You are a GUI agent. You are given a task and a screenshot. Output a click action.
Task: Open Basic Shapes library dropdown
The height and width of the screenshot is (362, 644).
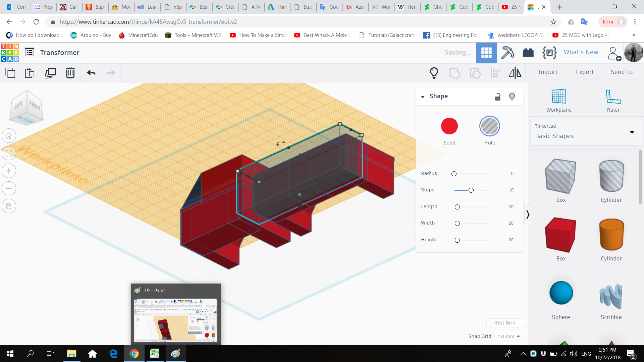tap(632, 132)
